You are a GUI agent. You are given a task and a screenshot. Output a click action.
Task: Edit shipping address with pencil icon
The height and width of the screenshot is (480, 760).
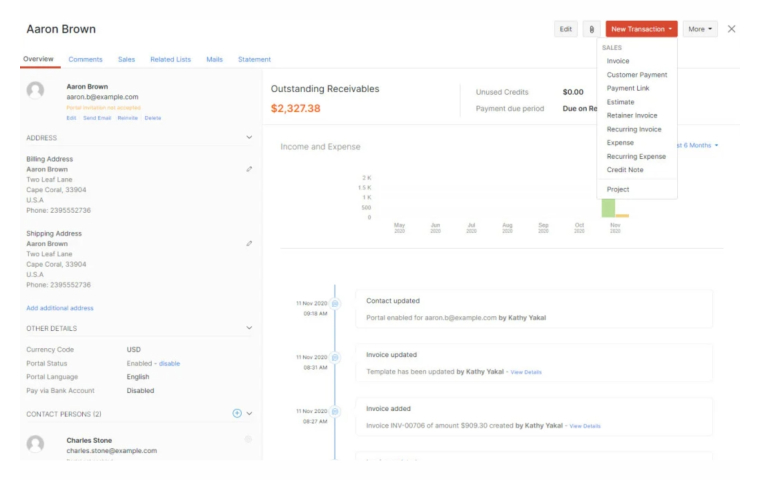249,243
